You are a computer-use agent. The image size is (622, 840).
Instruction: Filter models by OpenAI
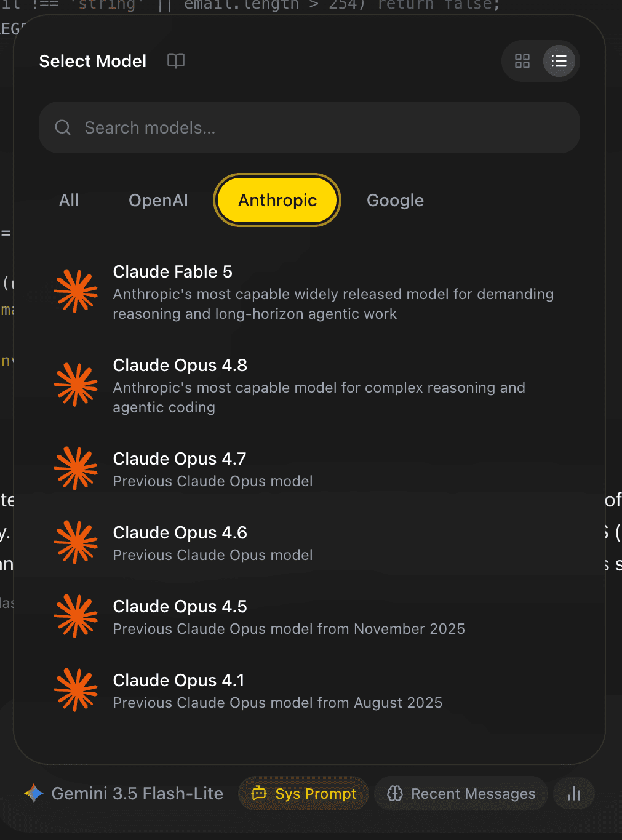[x=158, y=201]
